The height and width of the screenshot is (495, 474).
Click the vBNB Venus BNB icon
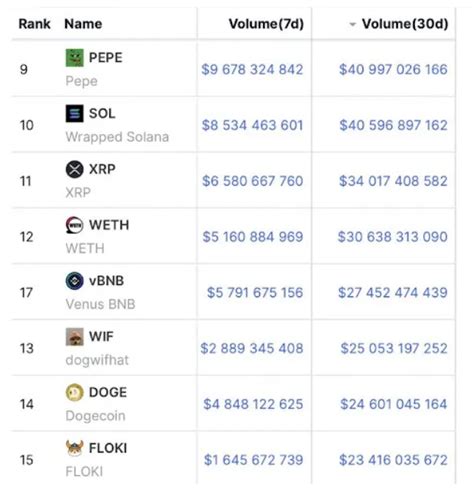point(74,281)
